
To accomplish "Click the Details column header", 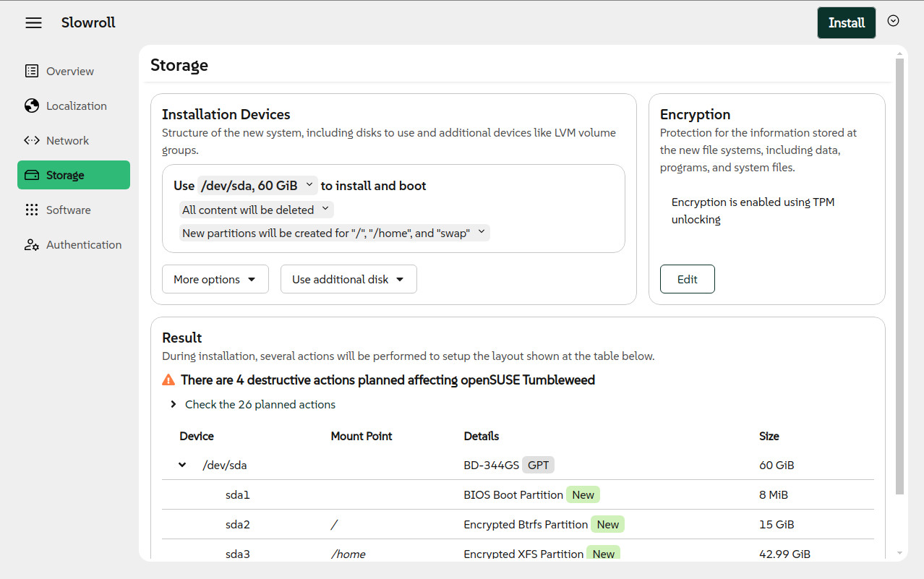I will pos(482,436).
